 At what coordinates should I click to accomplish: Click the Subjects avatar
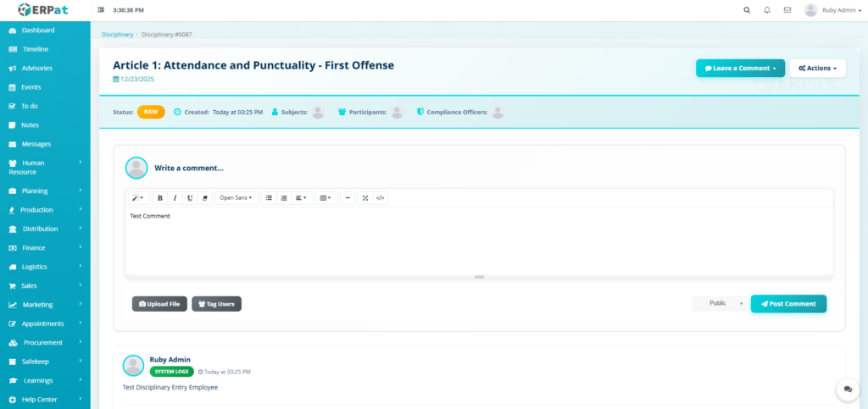click(x=318, y=112)
